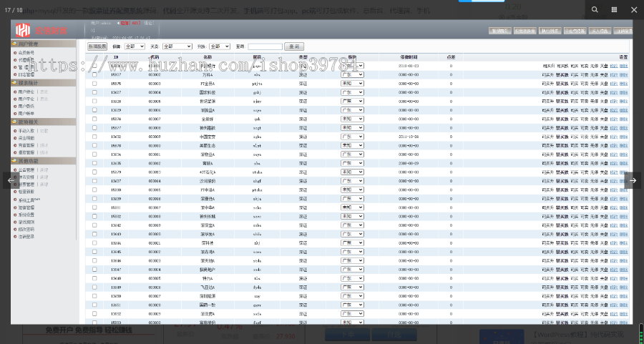Open the thumbnail grid view icon
This screenshot has width=644, height=344.
614,10
